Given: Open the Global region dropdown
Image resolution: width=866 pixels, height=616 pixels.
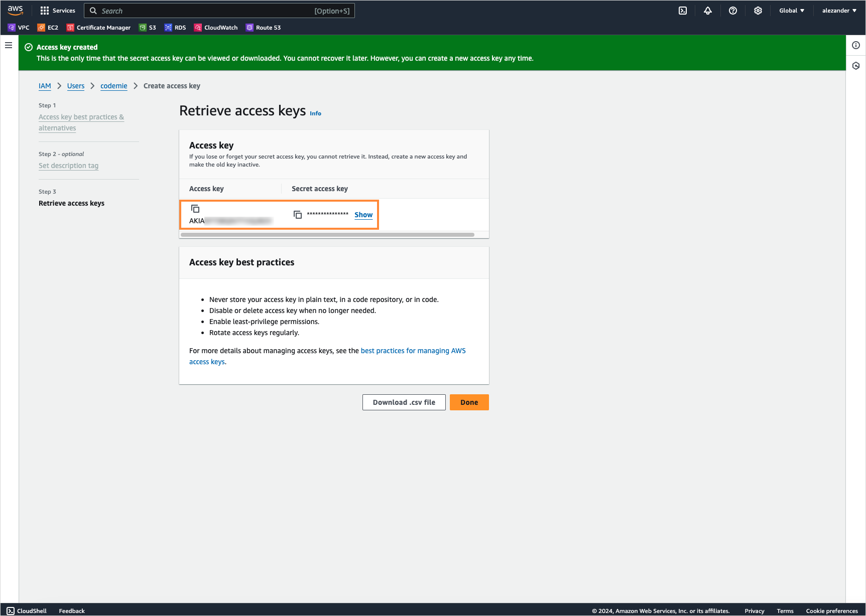Looking at the screenshot, I should point(791,10).
